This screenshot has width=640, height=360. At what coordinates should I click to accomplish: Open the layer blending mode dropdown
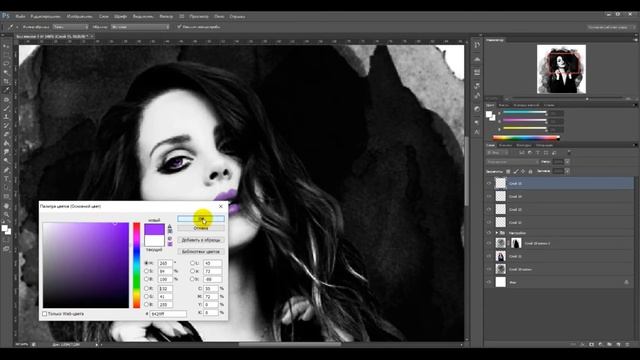512,162
